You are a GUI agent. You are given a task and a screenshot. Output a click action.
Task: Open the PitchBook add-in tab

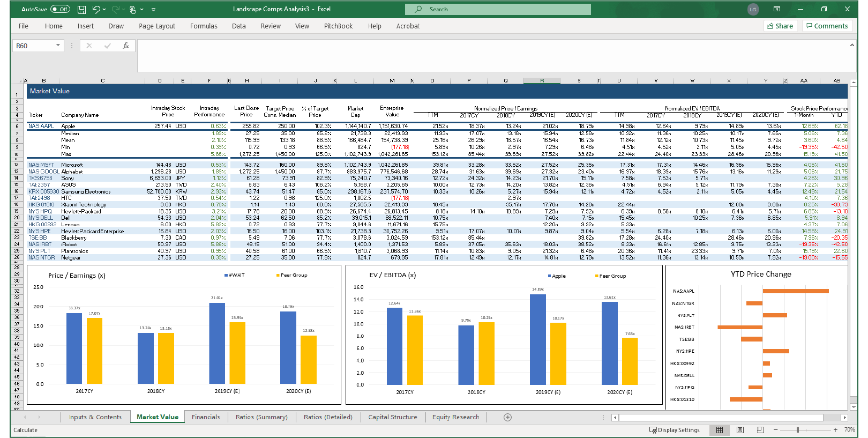pyautogui.click(x=339, y=26)
